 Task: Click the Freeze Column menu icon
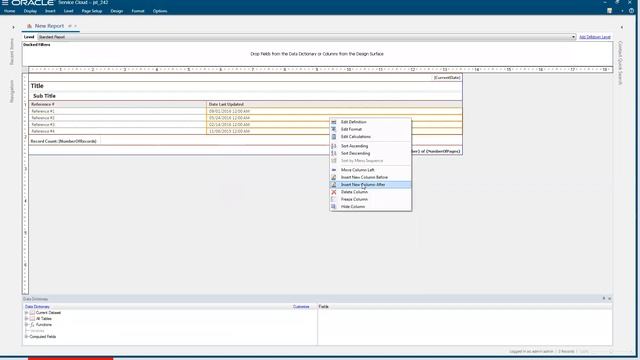click(334, 199)
